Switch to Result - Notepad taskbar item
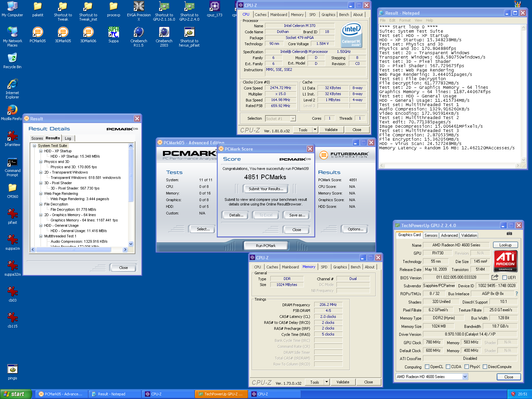Viewport: 532px width, 399px height. tap(115, 394)
